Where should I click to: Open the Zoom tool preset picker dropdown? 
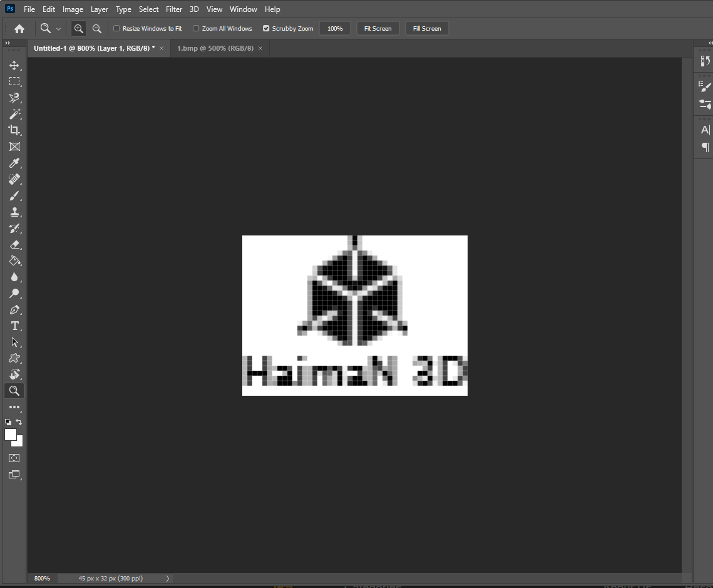tap(58, 29)
